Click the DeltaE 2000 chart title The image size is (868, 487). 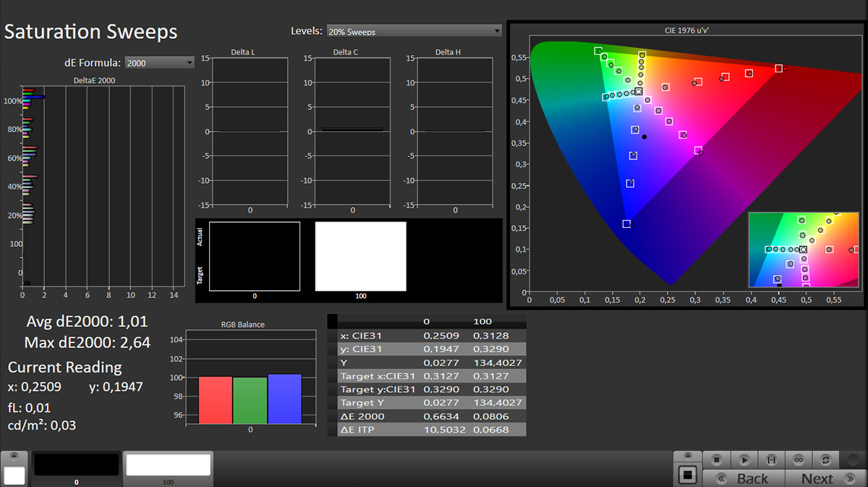click(x=94, y=80)
